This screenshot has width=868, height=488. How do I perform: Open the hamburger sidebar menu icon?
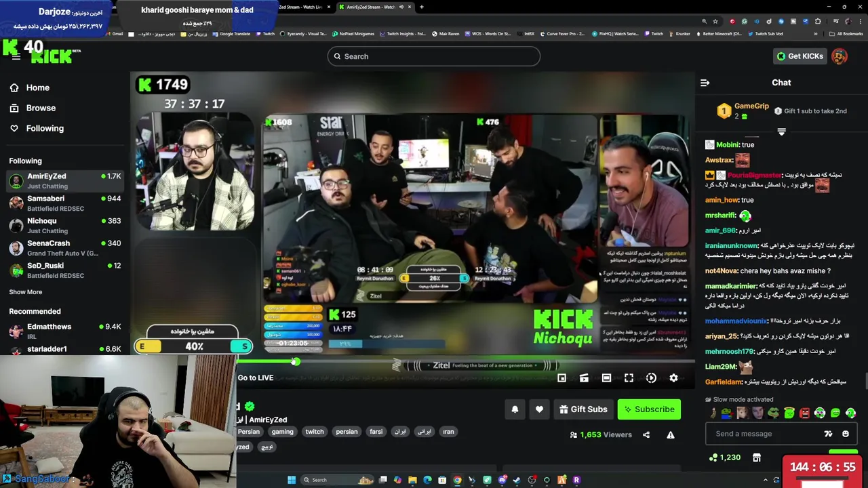coord(16,57)
